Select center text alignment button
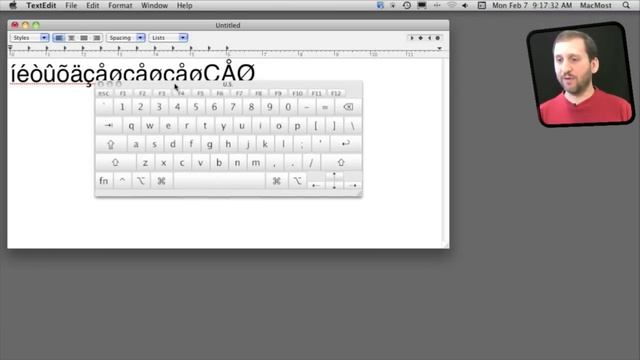This screenshot has width=640, height=360. click(71, 38)
